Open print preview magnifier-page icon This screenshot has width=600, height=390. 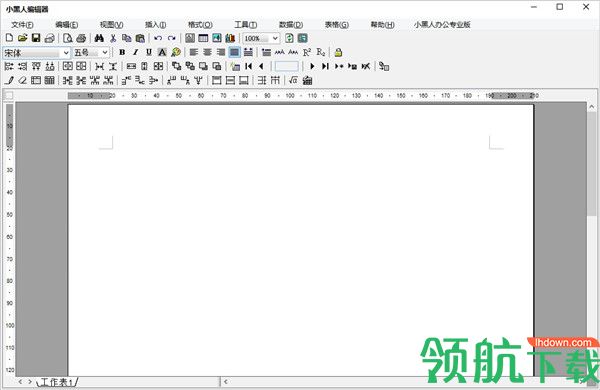(x=68, y=38)
